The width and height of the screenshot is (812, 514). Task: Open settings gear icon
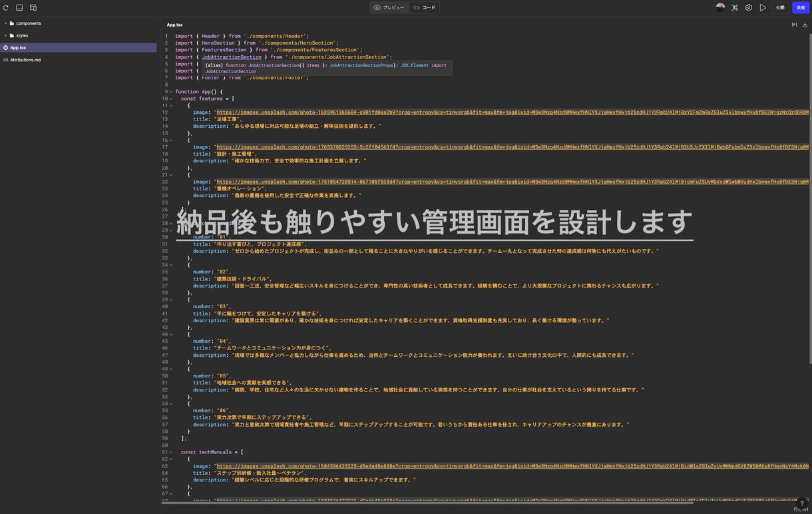tap(749, 7)
